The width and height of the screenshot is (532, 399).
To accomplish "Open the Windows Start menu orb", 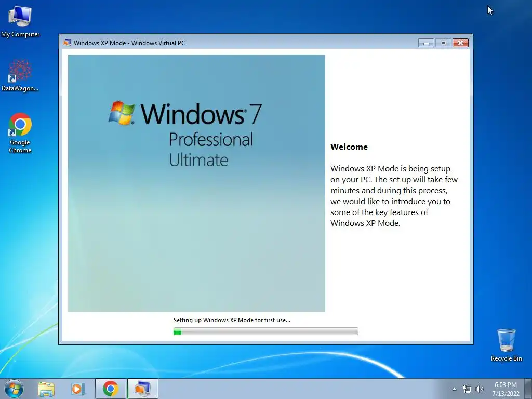I will click(14, 389).
